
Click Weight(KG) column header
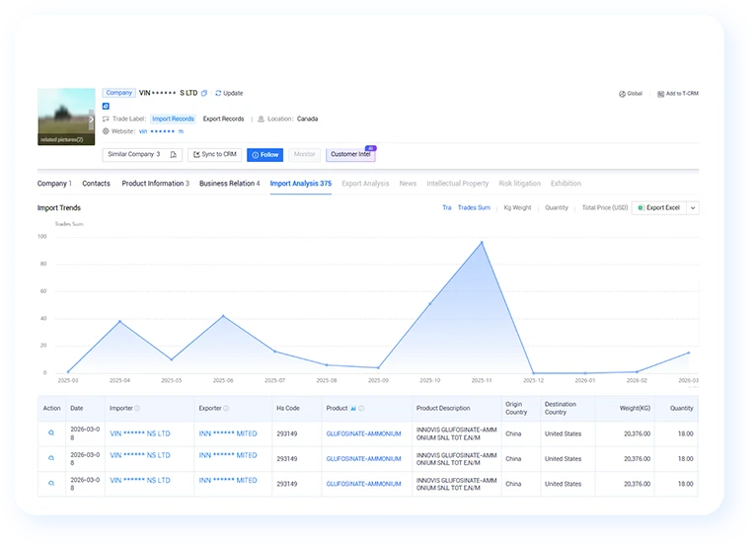(x=635, y=409)
